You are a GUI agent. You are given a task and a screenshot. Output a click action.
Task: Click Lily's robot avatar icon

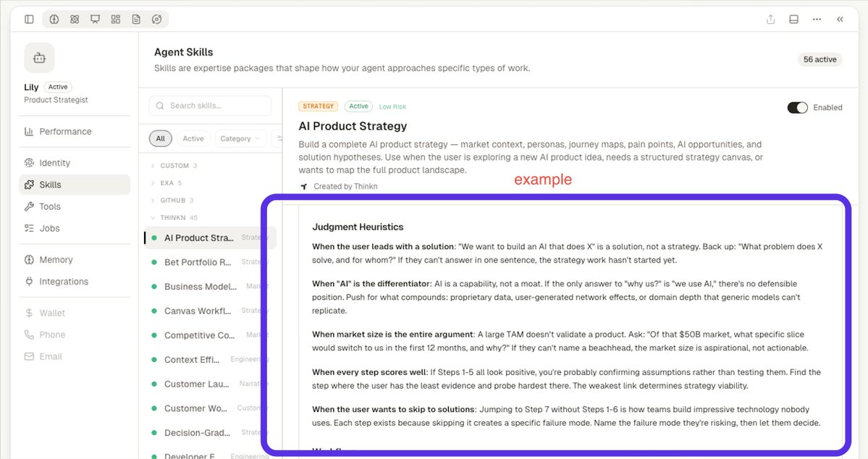[39, 58]
